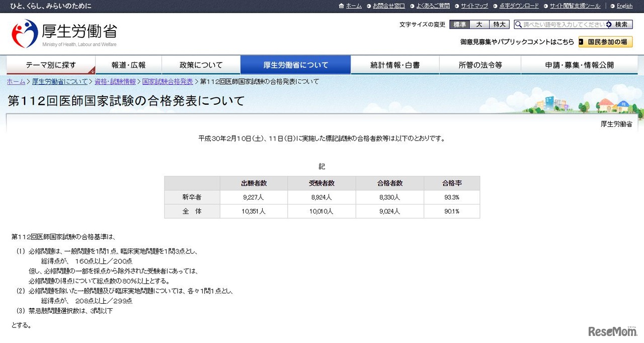Click the 国民参加の場 button
644x343 pixels.
point(606,42)
